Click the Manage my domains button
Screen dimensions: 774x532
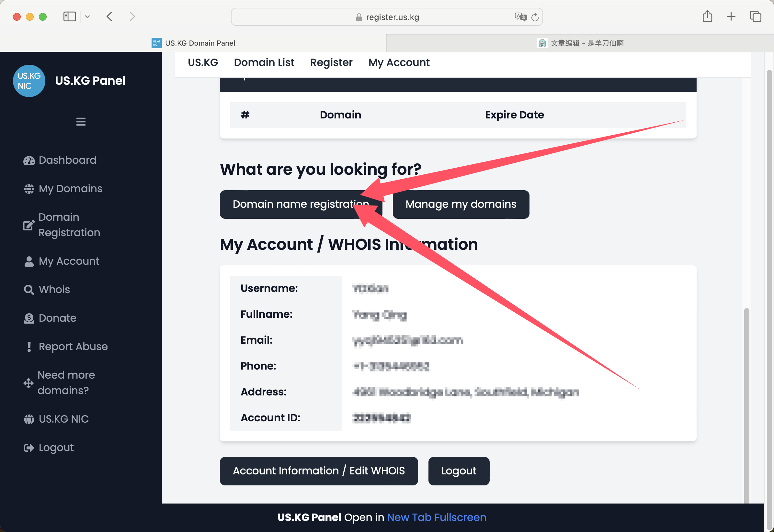461,204
